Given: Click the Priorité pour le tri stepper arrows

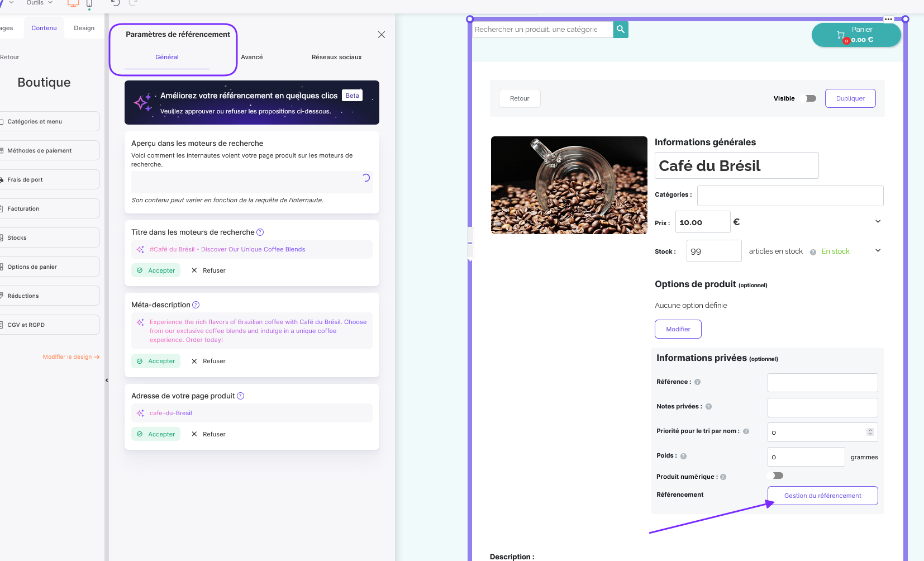Looking at the screenshot, I should (870, 432).
